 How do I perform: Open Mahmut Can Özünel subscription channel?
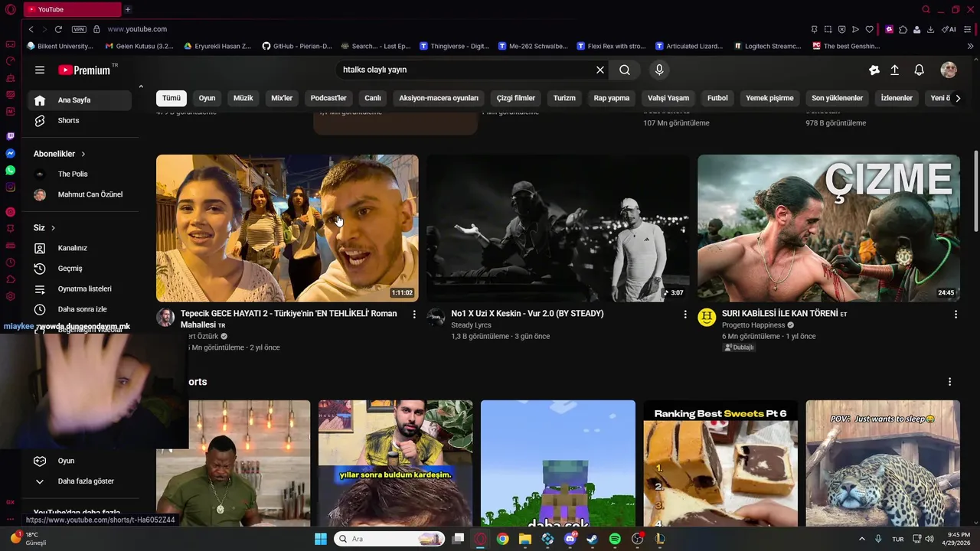(80, 194)
